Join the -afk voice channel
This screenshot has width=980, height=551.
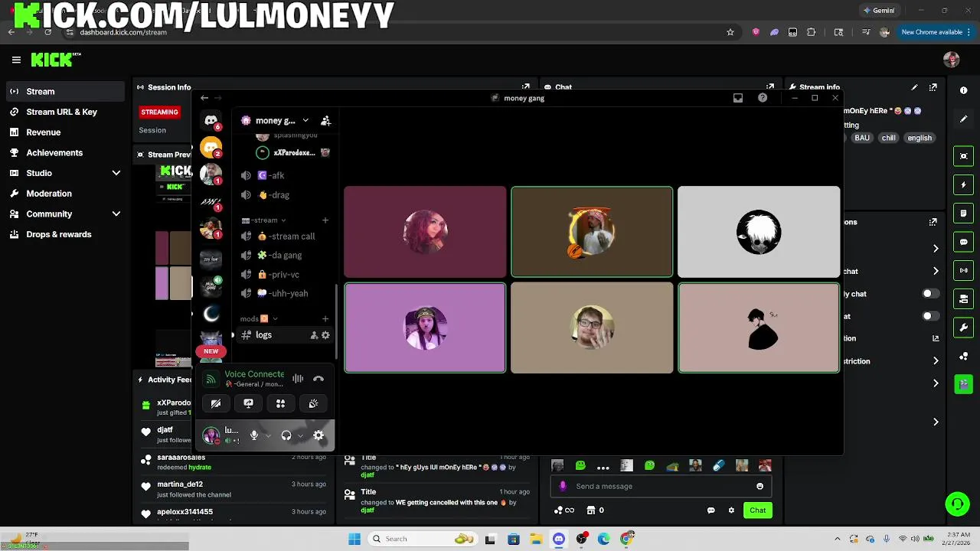tap(285, 175)
